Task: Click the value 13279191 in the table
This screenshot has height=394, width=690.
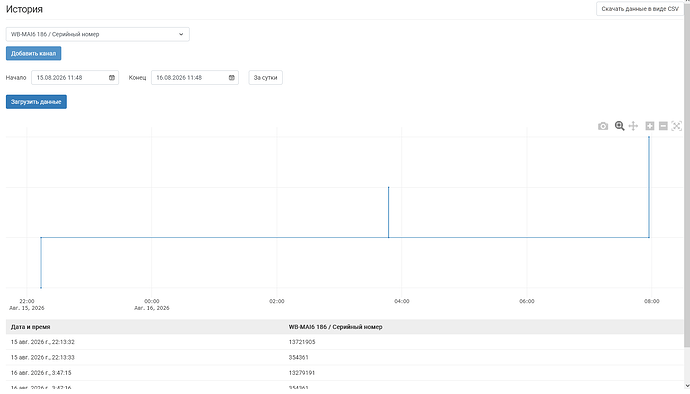Action: click(302, 373)
